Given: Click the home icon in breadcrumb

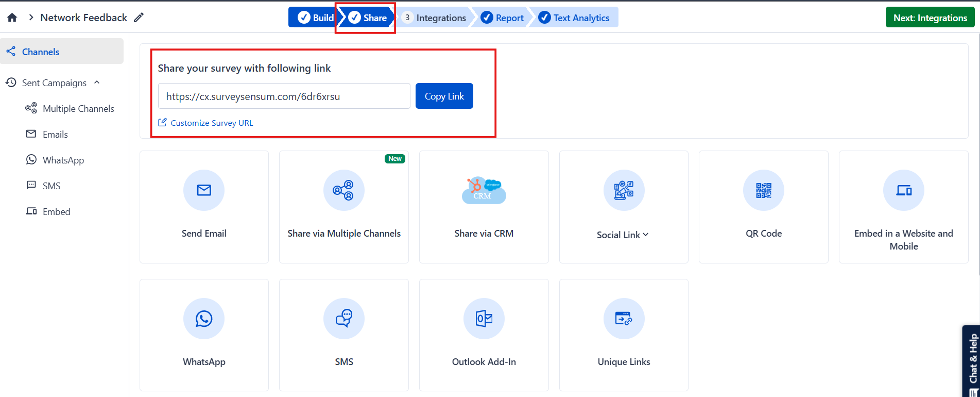Looking at the screenshot, I should point(12,18).
